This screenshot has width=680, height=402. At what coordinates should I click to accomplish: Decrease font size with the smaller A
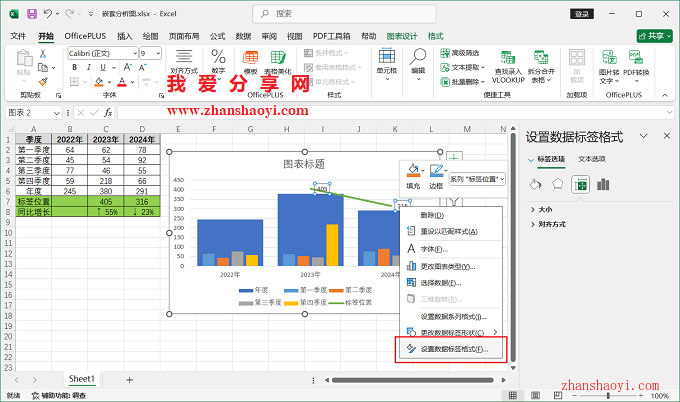[142, 67]
